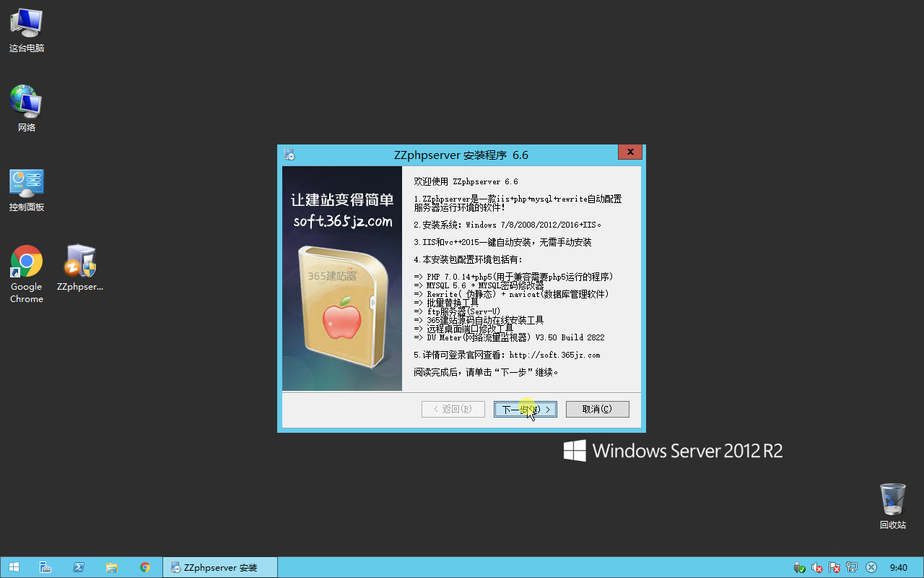The image size is (924, 578).
Task: Open Server Manager from the taskbar
Action: (45, 567)
